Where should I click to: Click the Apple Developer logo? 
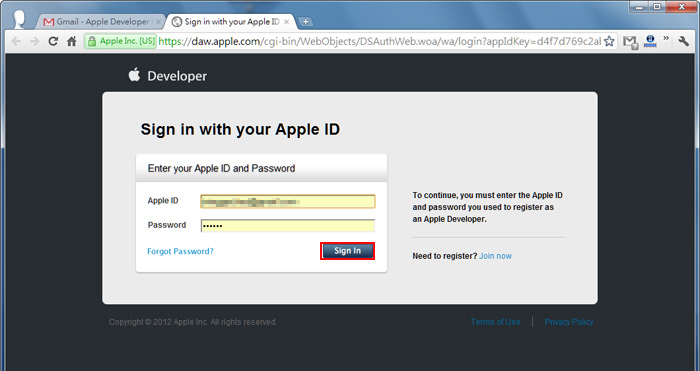click(168, 76)
